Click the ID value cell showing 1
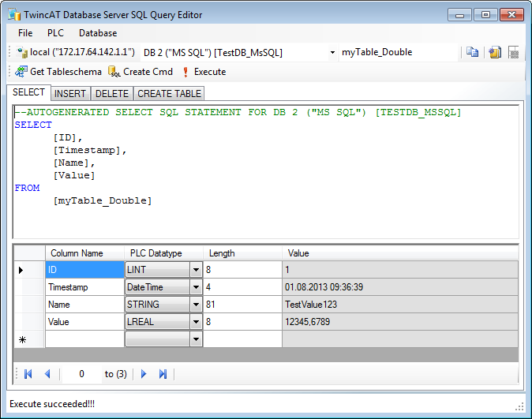 tap(400, 270)
